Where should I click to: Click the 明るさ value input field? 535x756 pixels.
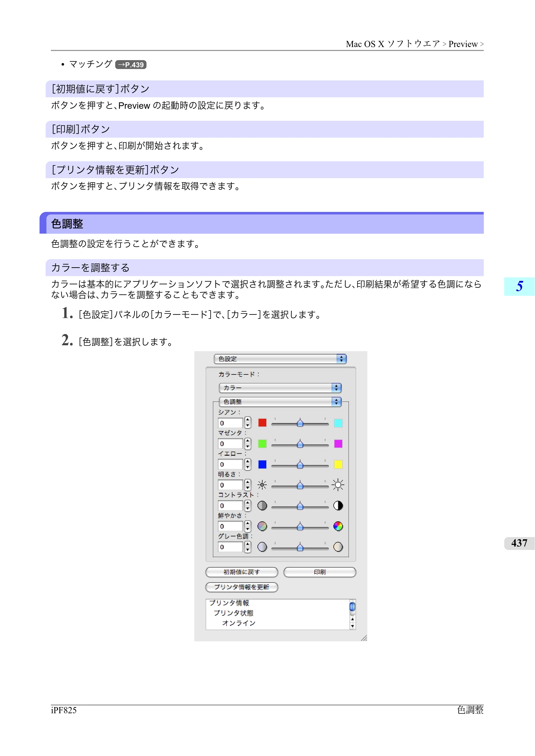click(x=230, y=485)
